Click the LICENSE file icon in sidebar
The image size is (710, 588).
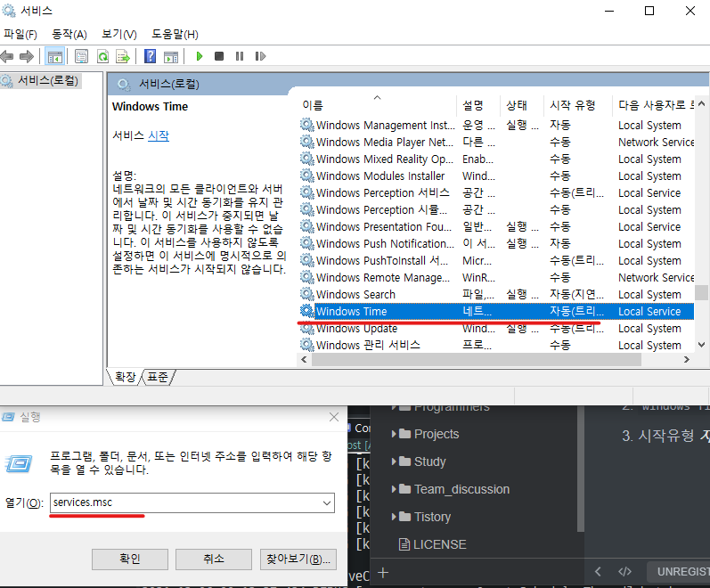pyautogui.click(x=404, y=544)
